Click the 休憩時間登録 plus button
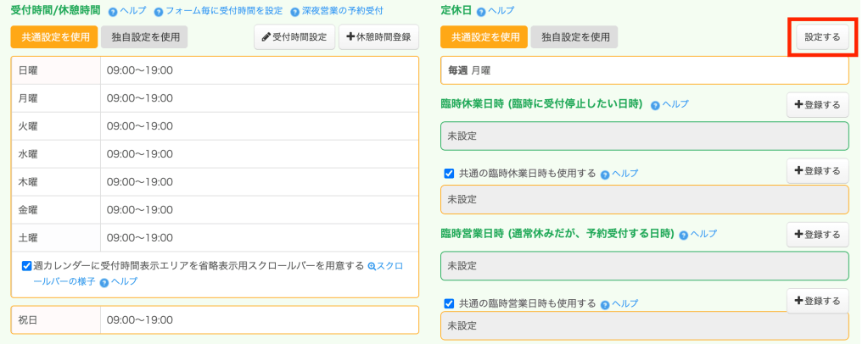The image size is (868, 344). (378, 37)
